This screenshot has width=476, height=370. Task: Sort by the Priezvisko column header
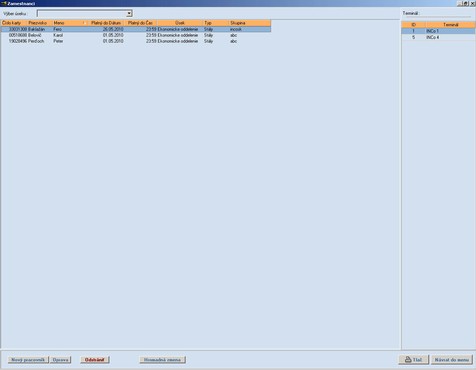pyautogui.click(x=39, y=23)
